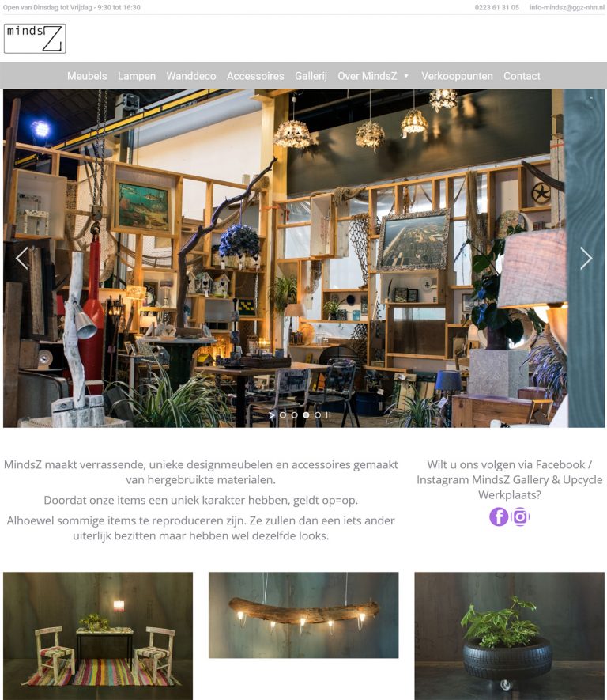
Task: Click the info-mindsz email address link
Action: [567, 7]
